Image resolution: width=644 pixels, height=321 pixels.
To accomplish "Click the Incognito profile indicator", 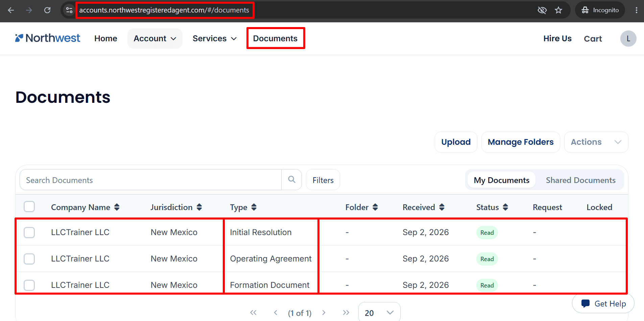I will 600,10.
